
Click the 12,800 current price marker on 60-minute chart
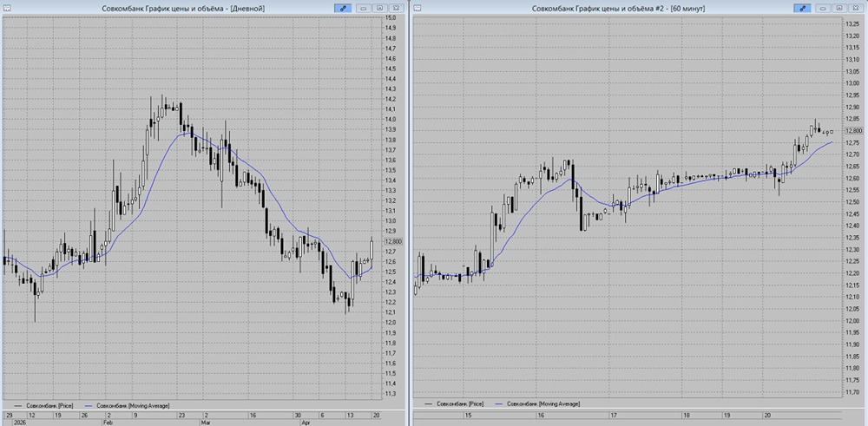(x=853, y=130)
